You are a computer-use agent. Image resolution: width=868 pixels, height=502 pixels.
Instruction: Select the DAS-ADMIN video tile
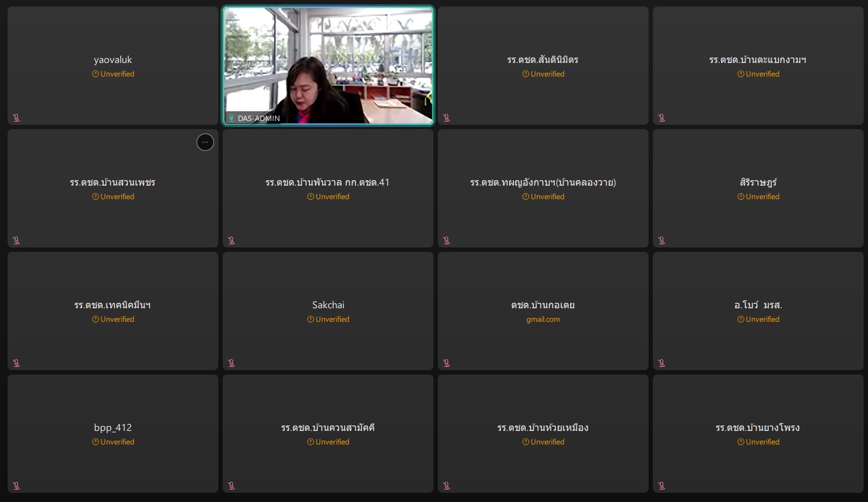pos(328,66)
